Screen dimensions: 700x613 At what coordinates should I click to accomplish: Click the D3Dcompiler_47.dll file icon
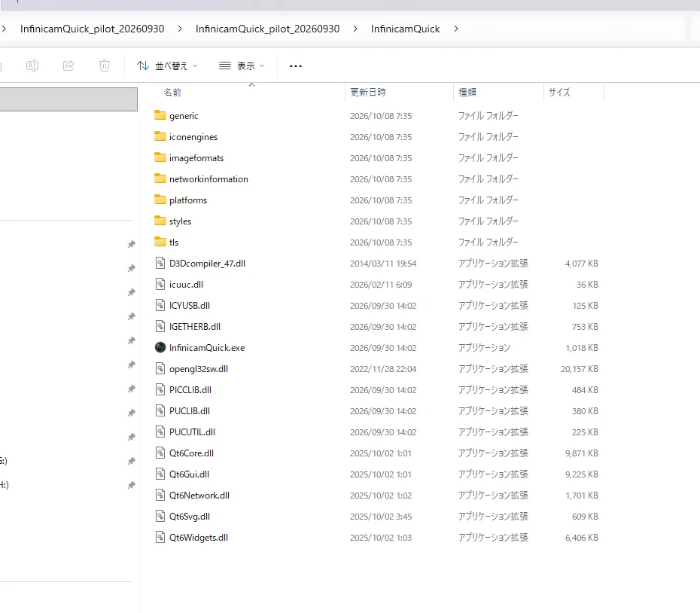pyautogui.click(x=160, y=263)
